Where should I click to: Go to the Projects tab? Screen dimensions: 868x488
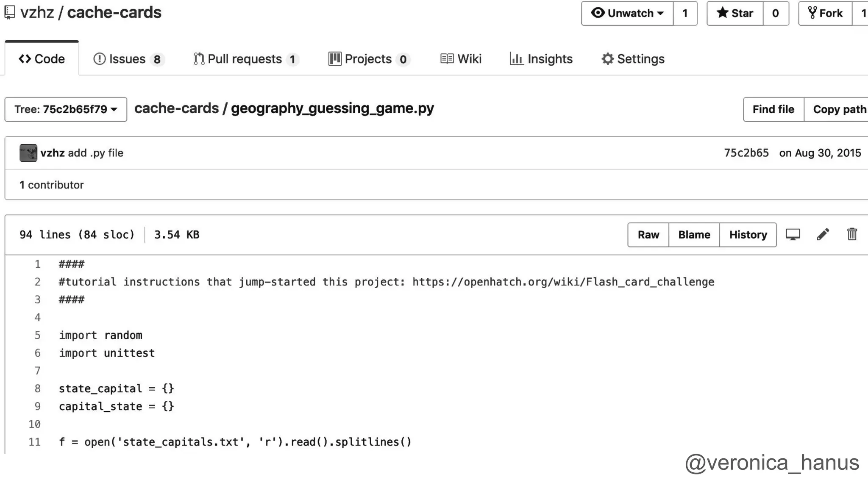[x=368, y=59]
